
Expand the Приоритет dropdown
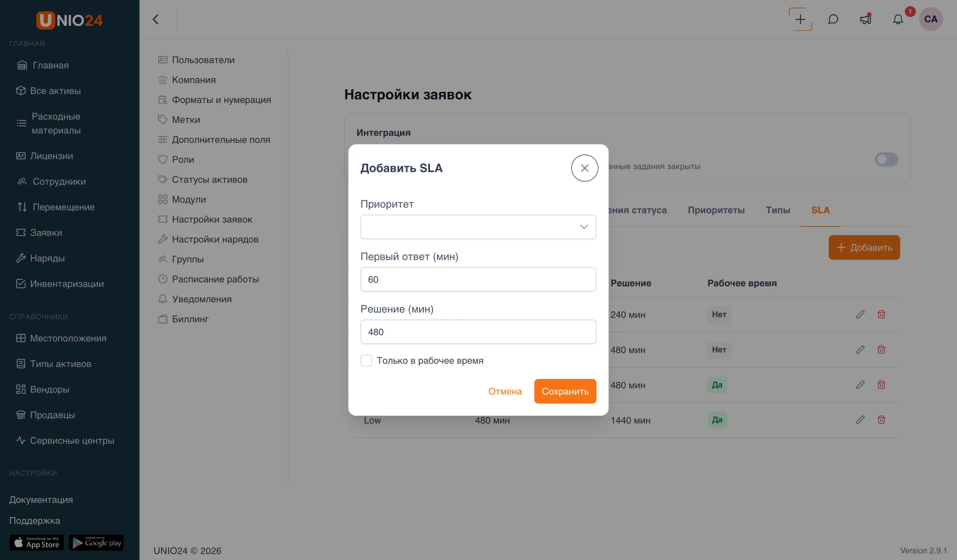pyautogui.click(x=478, y=227)
